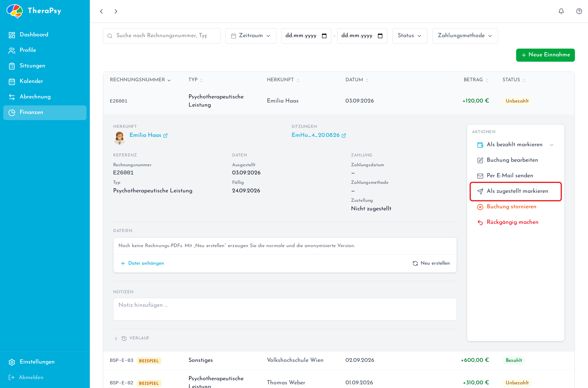Screen dimensions: 588x388
Task: Click Buchung stornieren action
Action: click(516, 207)
